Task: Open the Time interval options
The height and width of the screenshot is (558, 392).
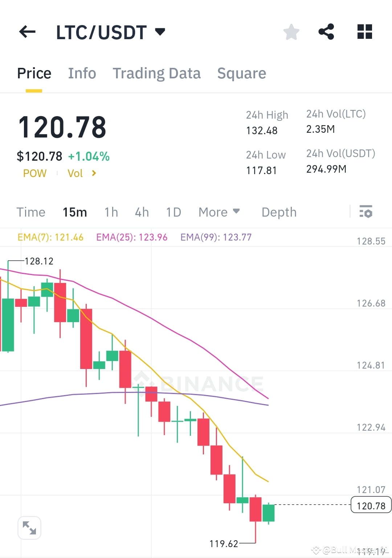Action: (x=31, y=212)
